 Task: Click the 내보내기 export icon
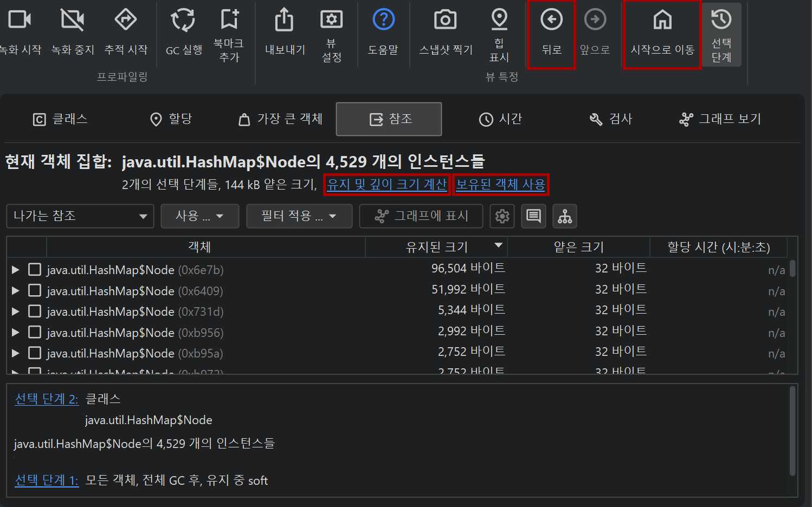[285, 21]
